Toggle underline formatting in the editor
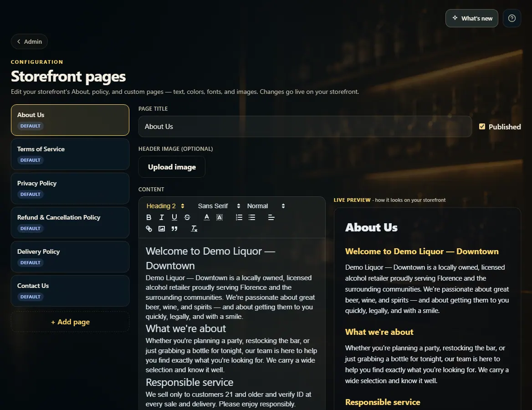Image resolution: width=532 pixels, height=410 pixels. [x=174, y=217]
